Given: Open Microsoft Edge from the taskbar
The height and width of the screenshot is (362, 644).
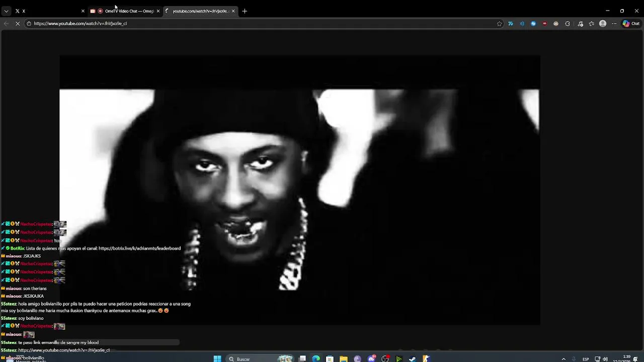Looking at the screenshot, I should 316,359.
